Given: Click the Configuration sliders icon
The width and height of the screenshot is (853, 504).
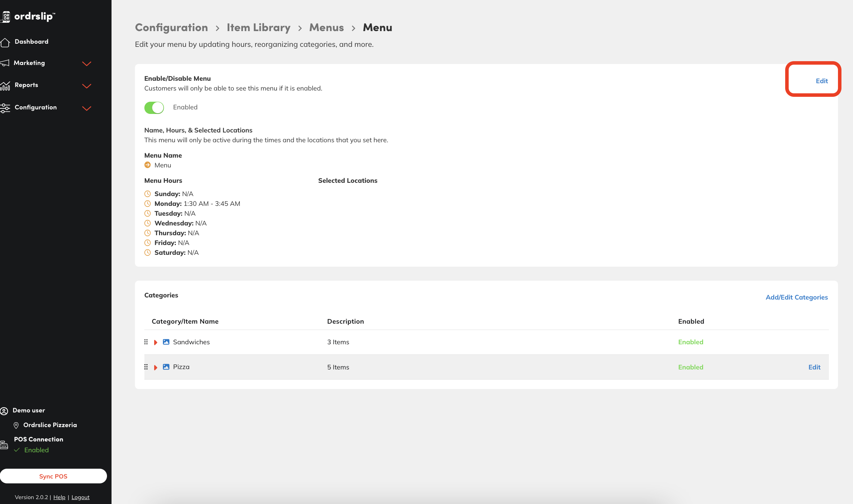Looking at the screenshot, I should [5, 108].
